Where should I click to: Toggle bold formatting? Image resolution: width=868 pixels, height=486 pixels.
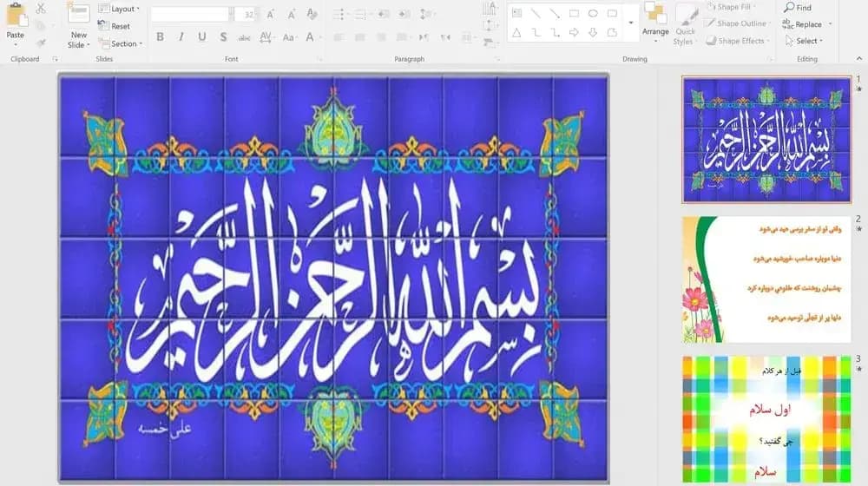[x=160, y=37]
